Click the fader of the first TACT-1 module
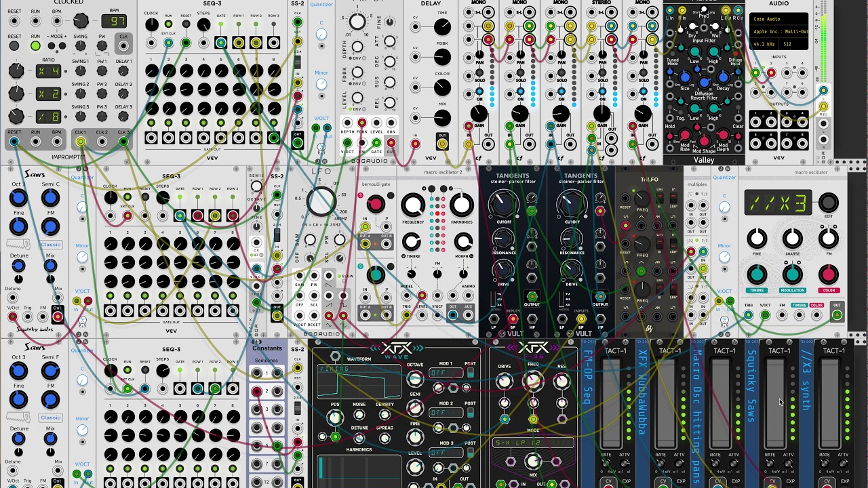This screenshot has width=868, height=488. pyautogui.click(x=612, y=403)
